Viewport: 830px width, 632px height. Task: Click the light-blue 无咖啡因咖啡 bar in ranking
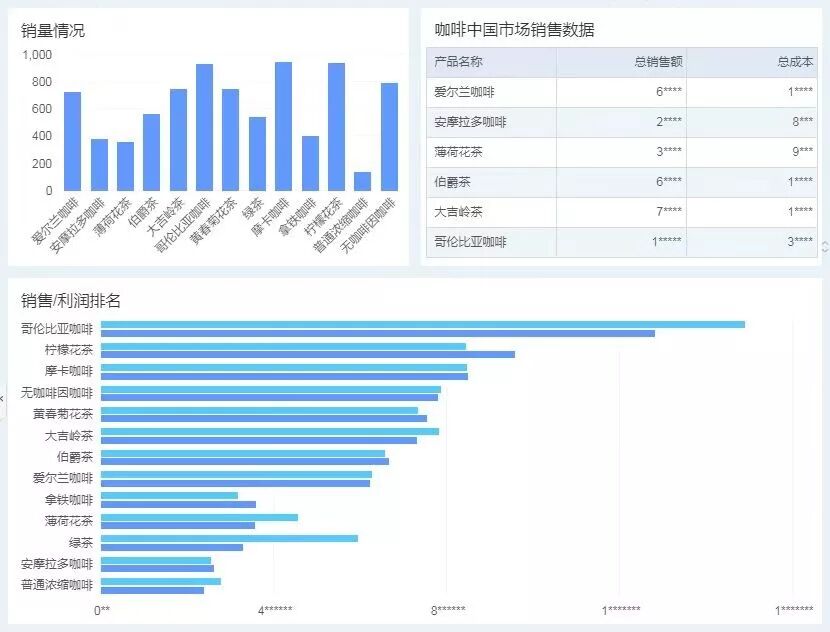pyautogui.click(x=271, y=390)
